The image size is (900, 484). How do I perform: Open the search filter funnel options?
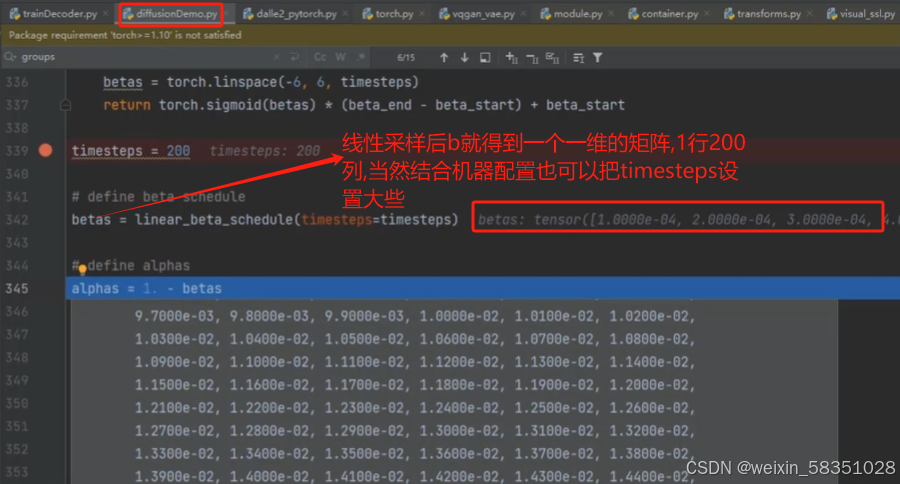[x=598, y=57]
